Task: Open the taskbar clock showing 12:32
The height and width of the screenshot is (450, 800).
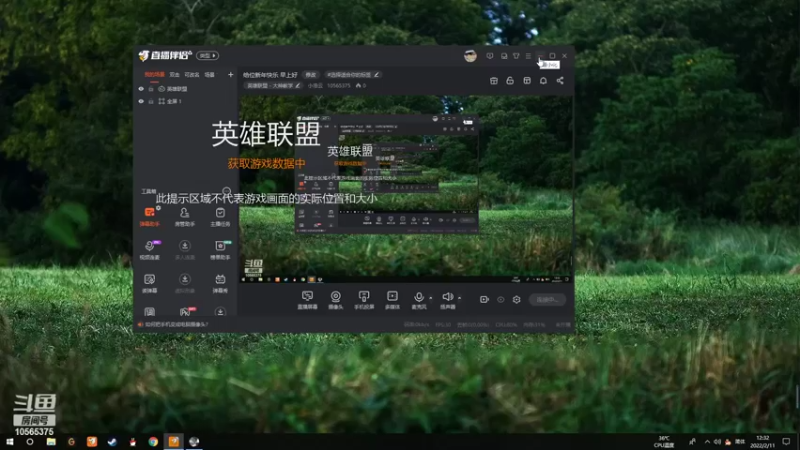Action: pos(763,442)
